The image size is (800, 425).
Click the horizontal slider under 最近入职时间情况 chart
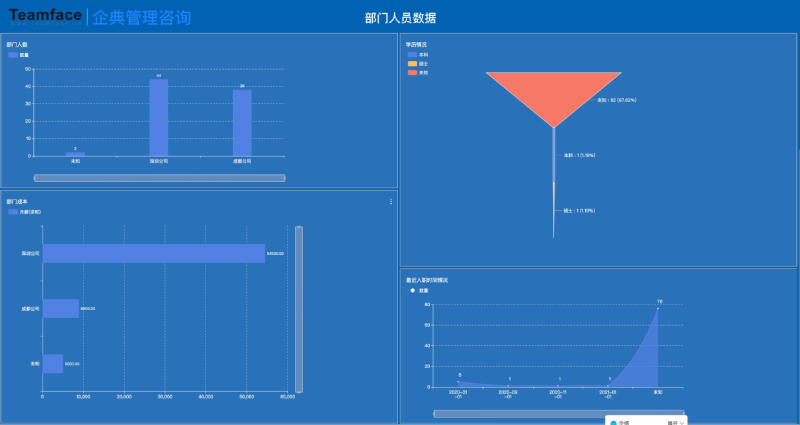(x=558, y=413)
